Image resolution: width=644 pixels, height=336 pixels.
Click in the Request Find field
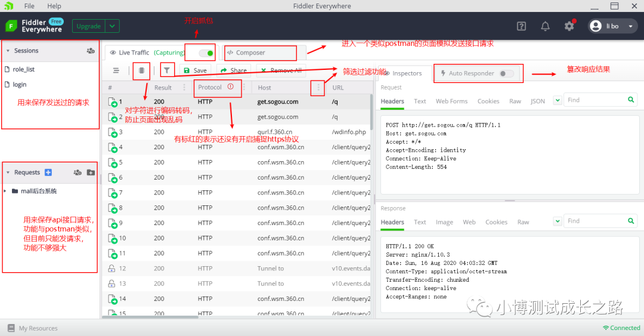[595, 100]
